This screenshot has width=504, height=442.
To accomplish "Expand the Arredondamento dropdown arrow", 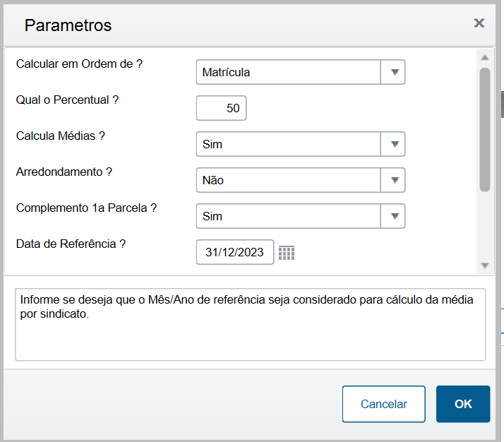I will tap(392, 180).
